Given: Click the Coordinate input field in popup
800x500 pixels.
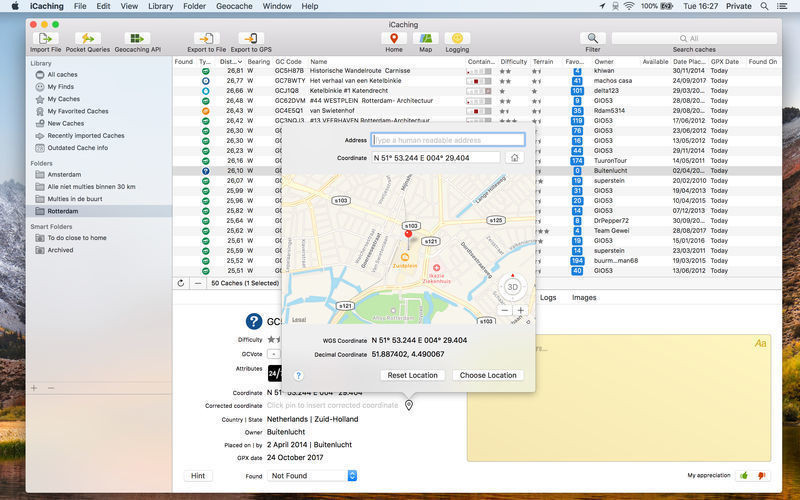Looking at the screenshot, I should point(436,158).
